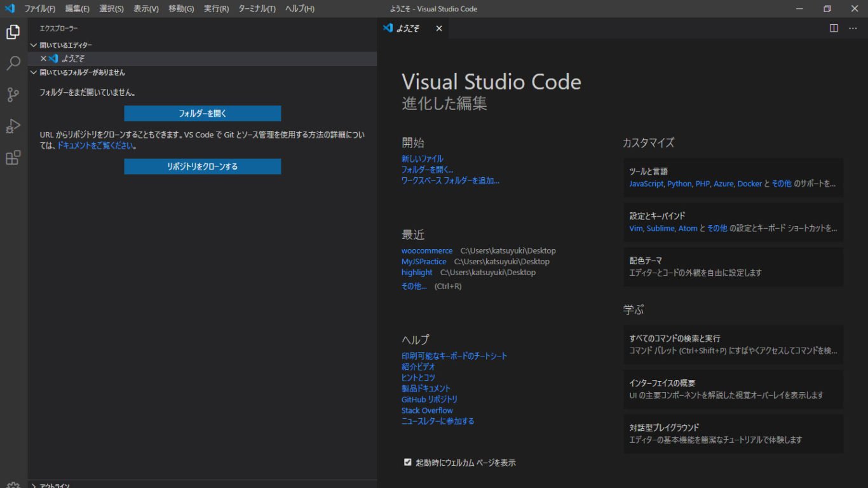
Task: Click the Atom keybindings link
Action: pyautogui.click(x=688, y=228)
